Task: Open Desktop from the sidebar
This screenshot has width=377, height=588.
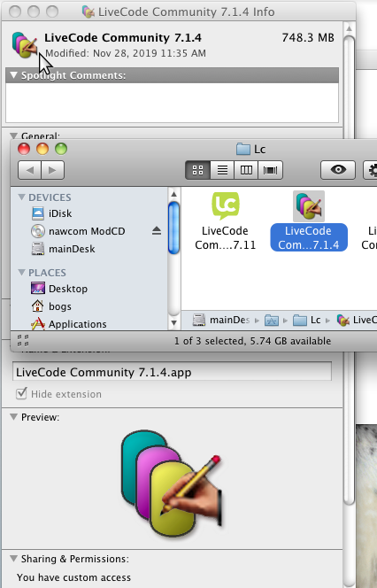Action: (x=59, y=289)
